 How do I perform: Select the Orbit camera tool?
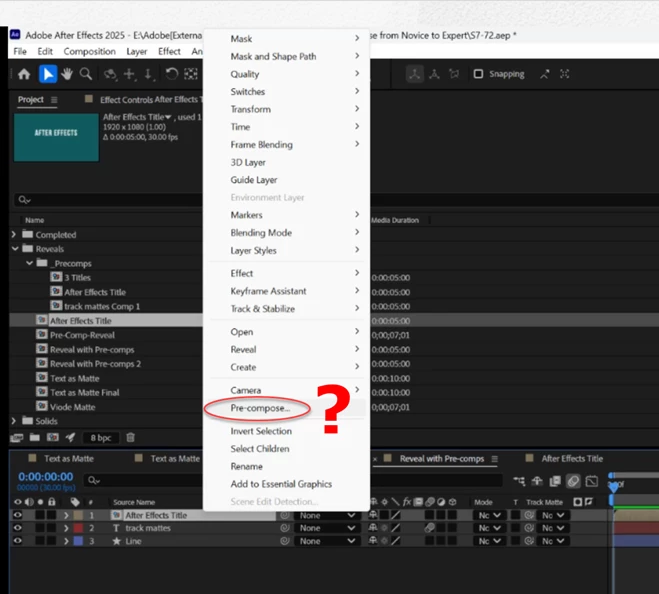[x=110, y=74]
